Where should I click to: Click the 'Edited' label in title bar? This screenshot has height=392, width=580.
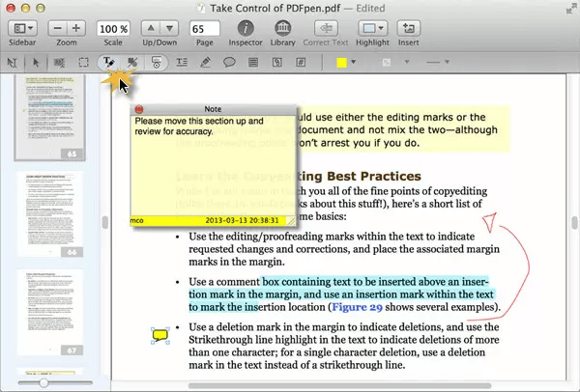coord(370,8)
